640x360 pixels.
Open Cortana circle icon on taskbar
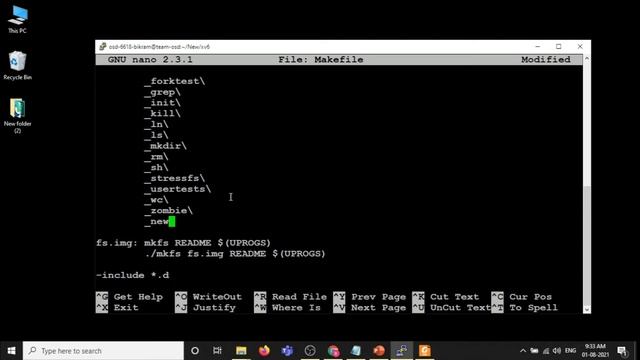[195, 351]
